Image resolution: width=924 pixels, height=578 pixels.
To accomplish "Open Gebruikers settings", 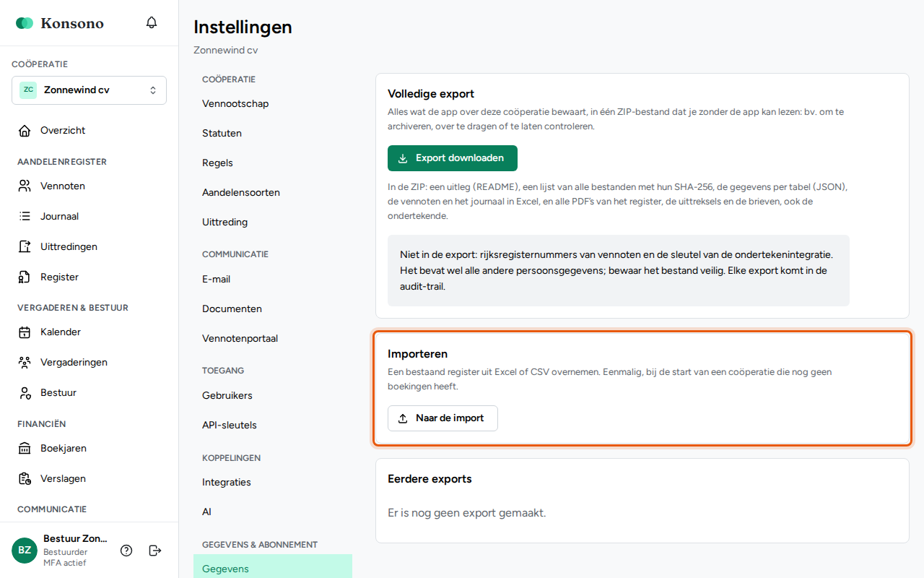I will tap(273, 396).
